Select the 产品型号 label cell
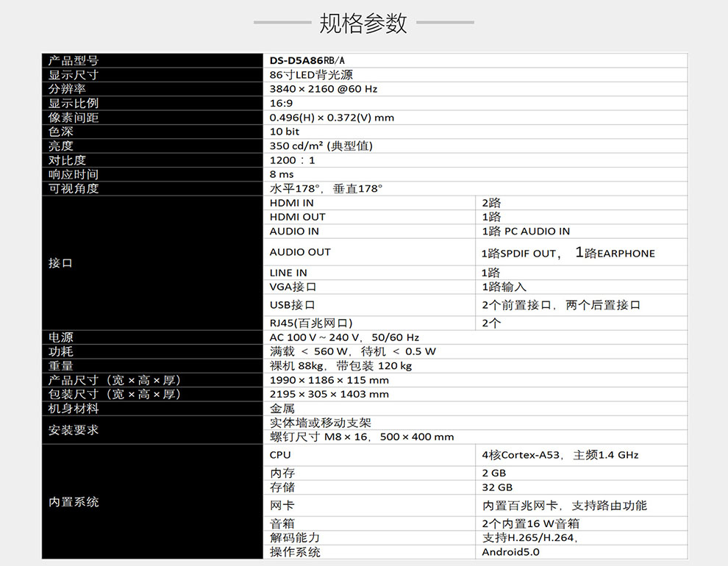 point(152,60)
